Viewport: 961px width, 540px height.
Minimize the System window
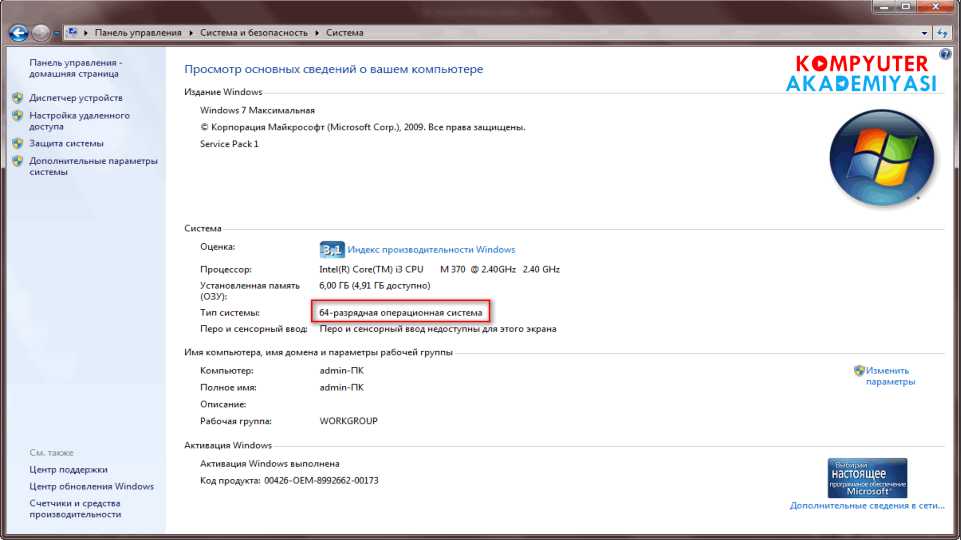tap(884, 7)
